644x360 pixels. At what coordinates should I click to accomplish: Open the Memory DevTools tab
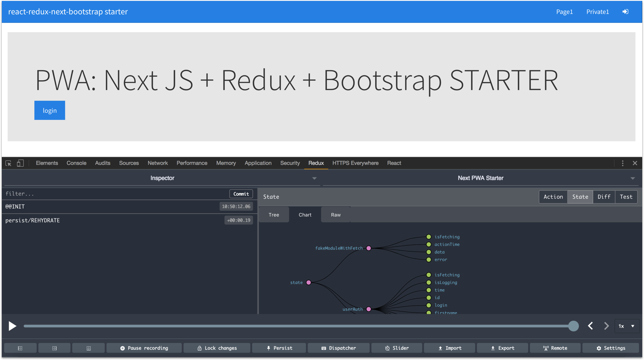pyautogui.click(x=226, y=163)
